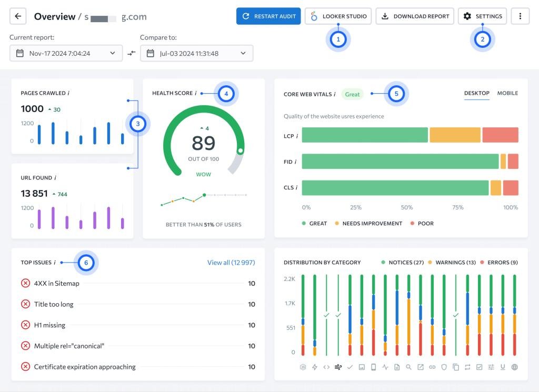Click the Restart Audit button
539x392 pixels.
click(x=268, y=16)
